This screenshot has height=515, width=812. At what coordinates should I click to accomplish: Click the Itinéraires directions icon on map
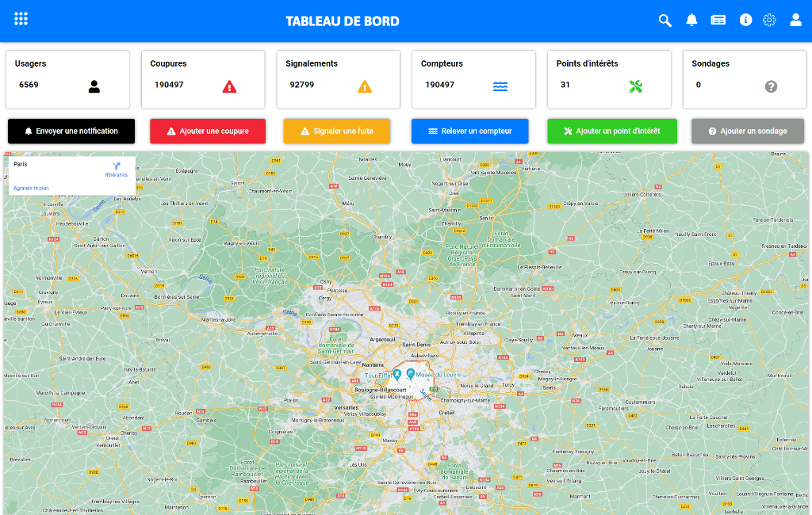tap(117, 166)
